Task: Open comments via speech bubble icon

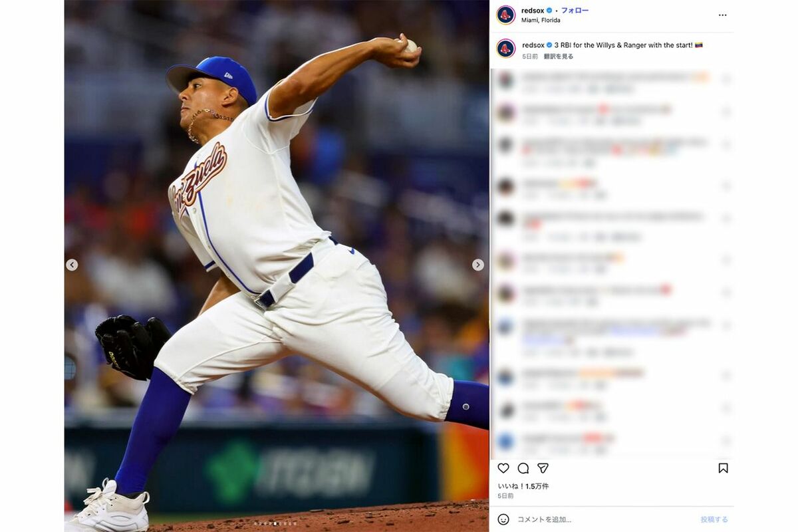Action: point(523,468)
